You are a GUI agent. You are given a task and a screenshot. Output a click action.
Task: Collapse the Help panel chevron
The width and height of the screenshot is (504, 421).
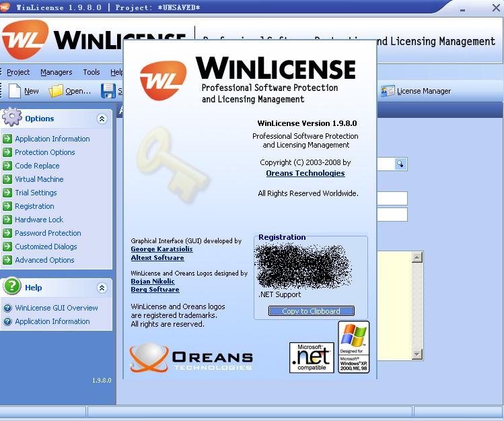coord(102,288)
